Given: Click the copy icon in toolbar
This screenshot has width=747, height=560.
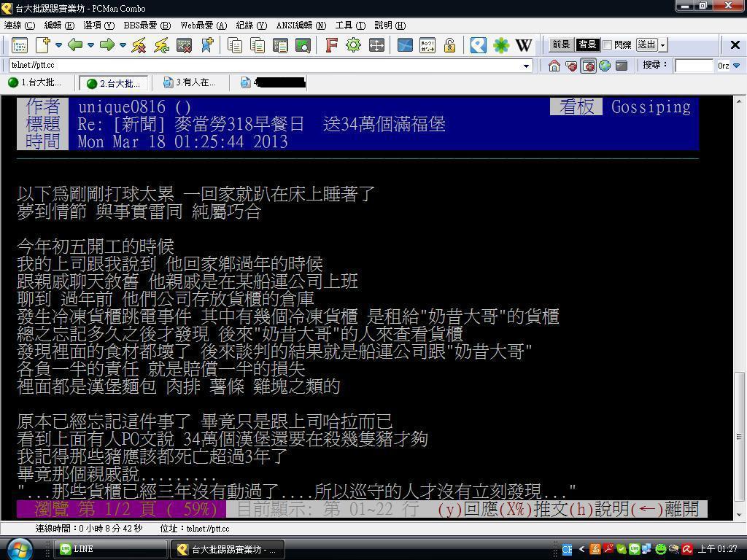Looking at the screenshot, I should point(235,45).
